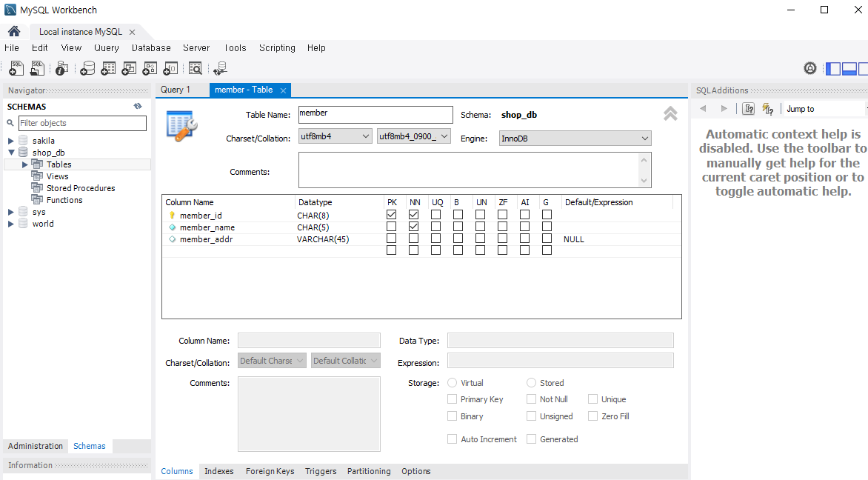Open the Database menu

151,48
